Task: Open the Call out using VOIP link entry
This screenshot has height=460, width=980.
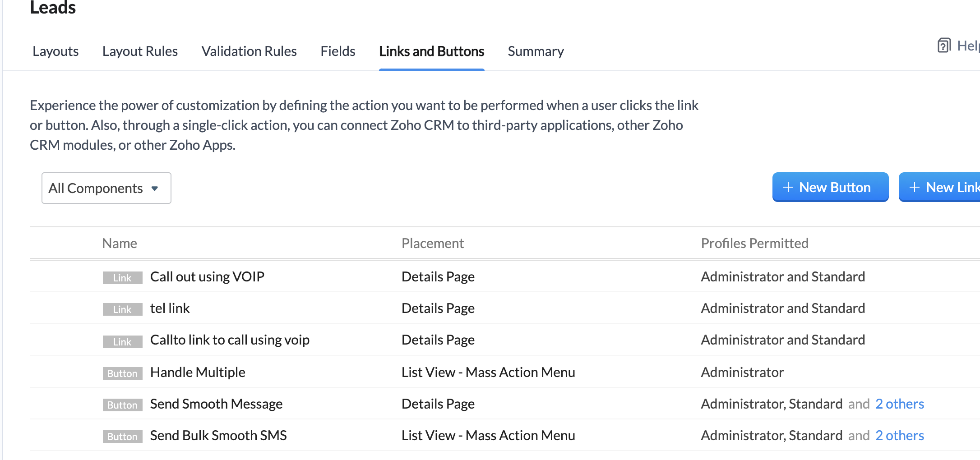Action: [207, 276]
